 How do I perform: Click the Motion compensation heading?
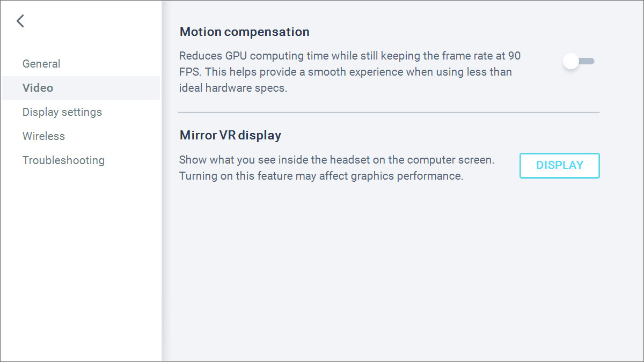[244, 32]
